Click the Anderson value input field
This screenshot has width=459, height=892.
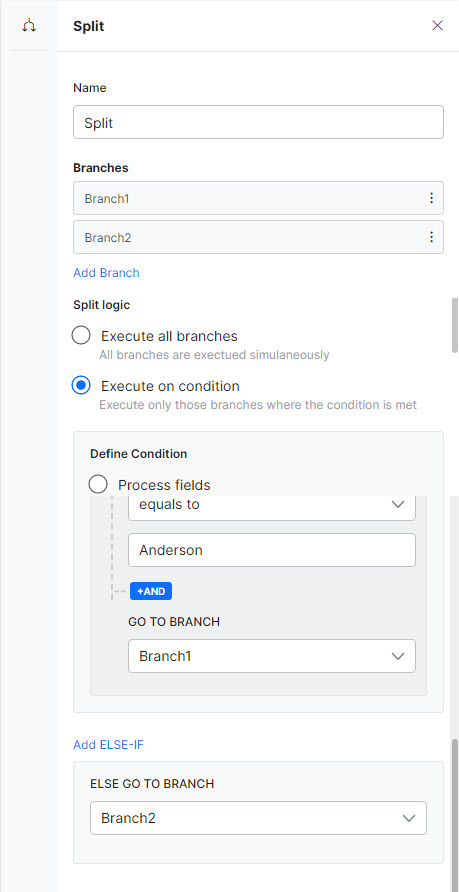(x=272, y=550)
